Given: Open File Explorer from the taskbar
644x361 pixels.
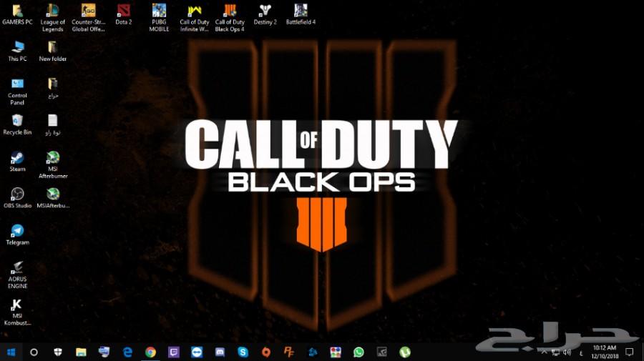Looking at the screenshot, I should pos(81,352).
